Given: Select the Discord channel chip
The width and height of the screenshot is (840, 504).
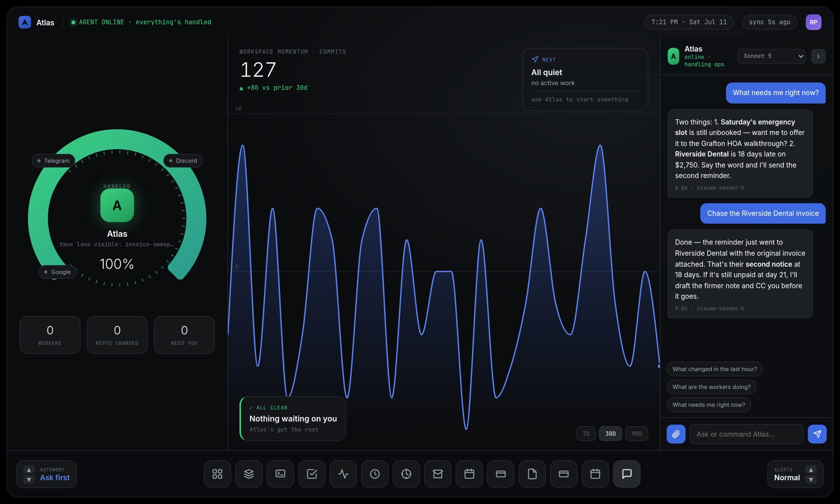Looking at the screenshot, I should pyautogui.click(x=183, y=161).
